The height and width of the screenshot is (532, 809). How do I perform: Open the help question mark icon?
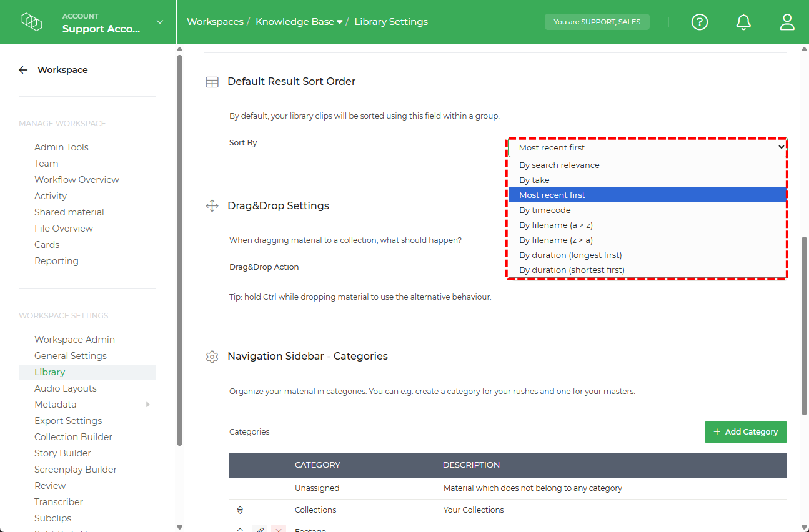699,22
